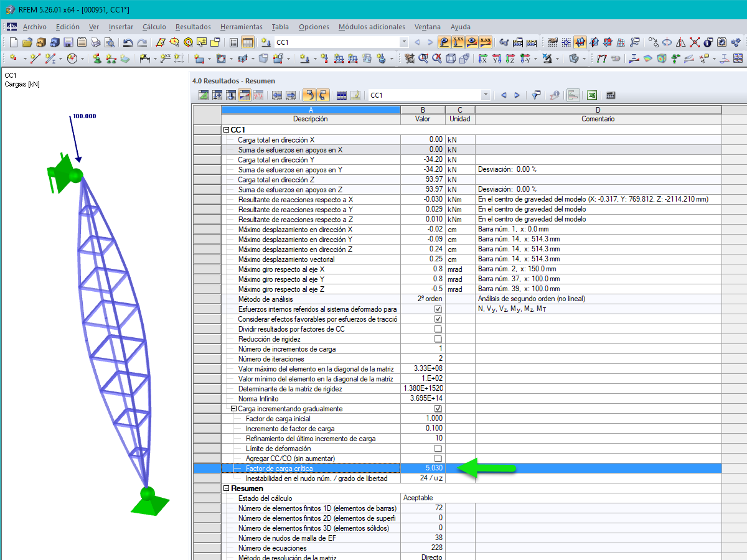Open the Resultados menu
Screen dimensions: 747x560
click(193, 27)
